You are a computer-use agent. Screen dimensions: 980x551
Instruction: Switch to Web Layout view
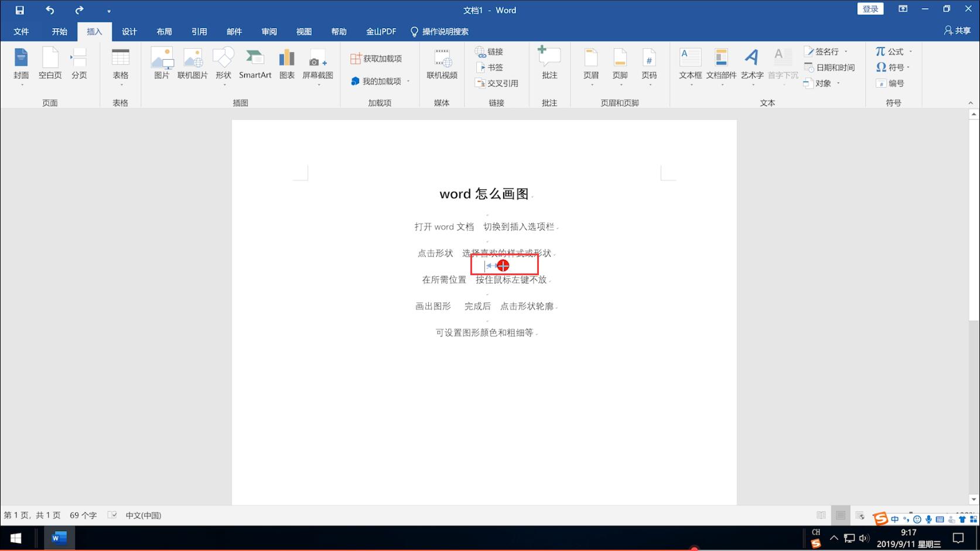click(860, 515)
